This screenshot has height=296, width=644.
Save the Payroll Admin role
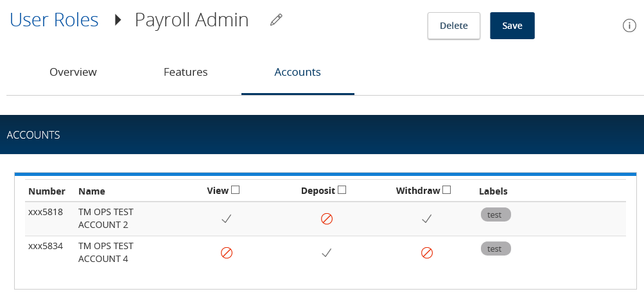point(512,26)
